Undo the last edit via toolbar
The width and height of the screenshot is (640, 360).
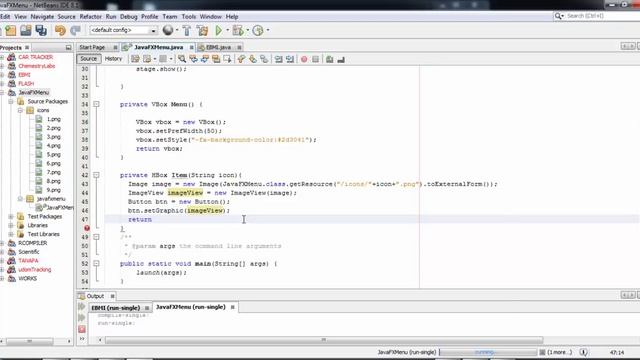pos(60,30)
